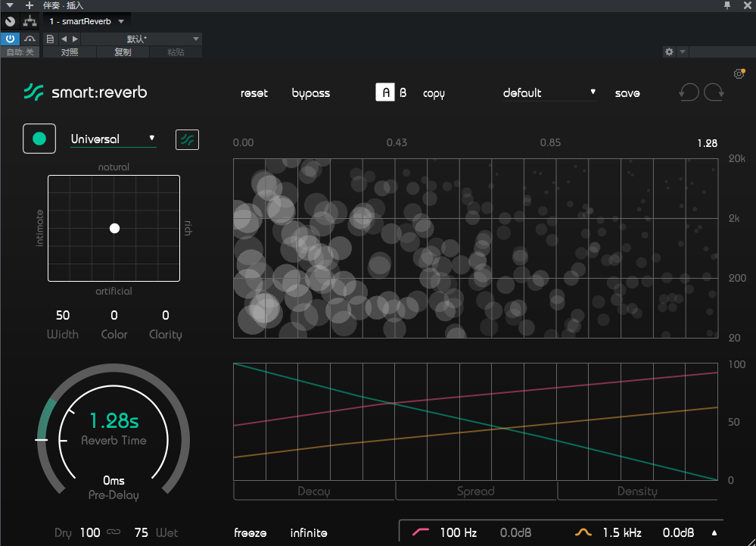Open the 1 - smartReverb insert dropdown

coord(87,21)
